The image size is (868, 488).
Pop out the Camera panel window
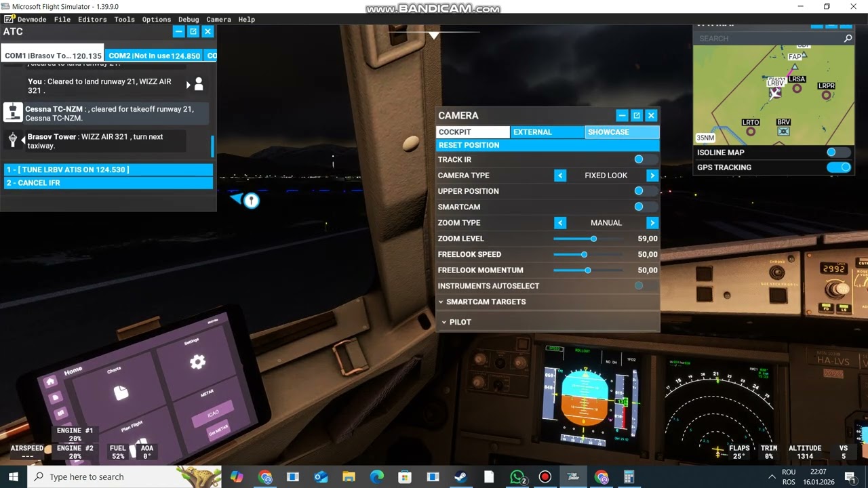pos(637,115)
